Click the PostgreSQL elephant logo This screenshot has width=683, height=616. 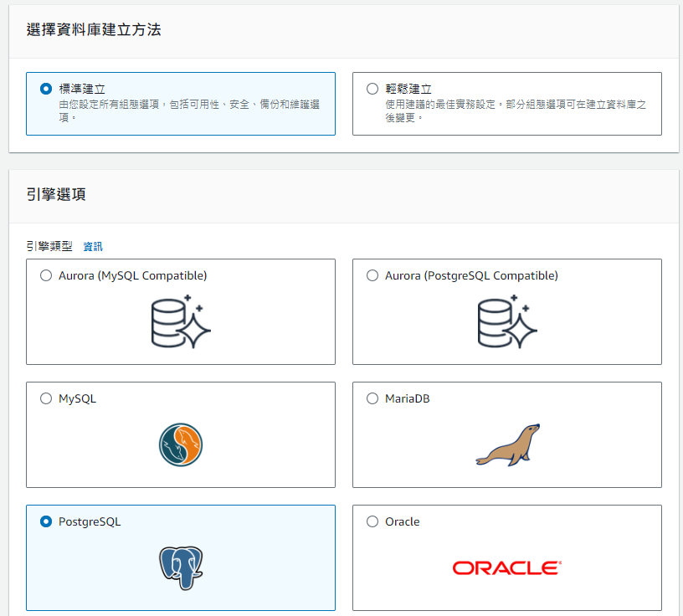(x=181, y=568)
